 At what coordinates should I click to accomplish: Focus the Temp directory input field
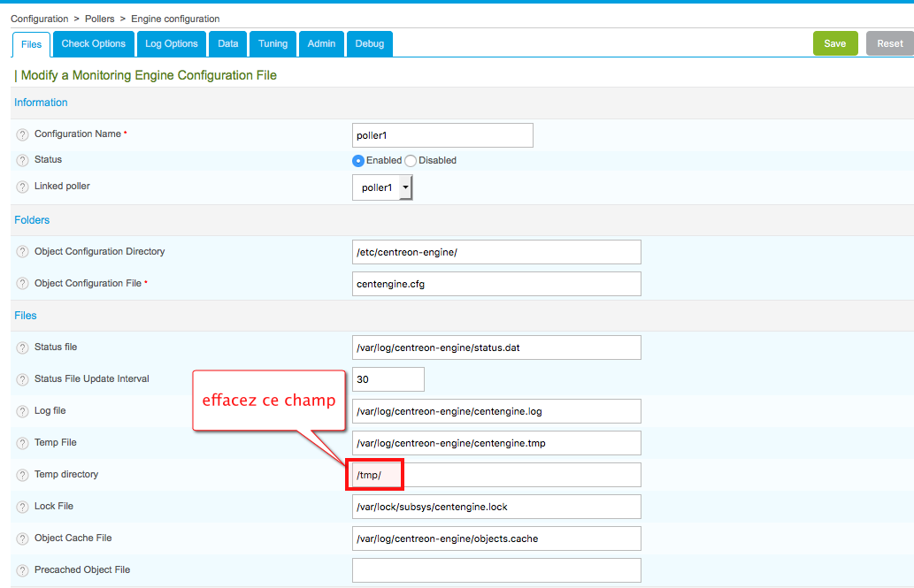495,475
